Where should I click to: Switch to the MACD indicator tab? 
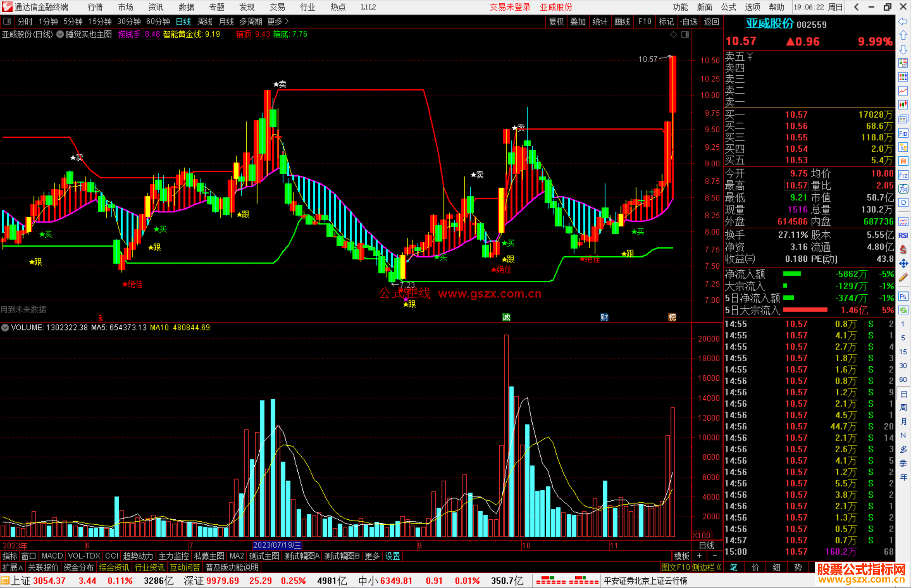[52, 556]
